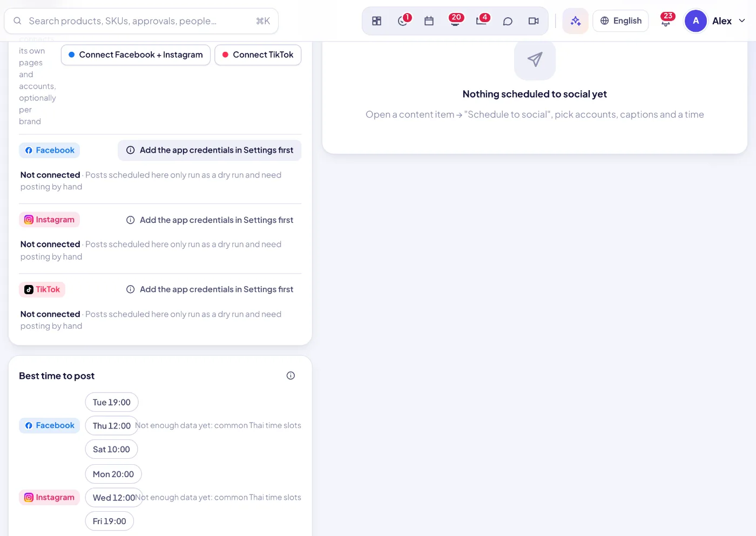Click the paper plane icon above Nothing scheduled
756x536 pixels.
(535, 59)
